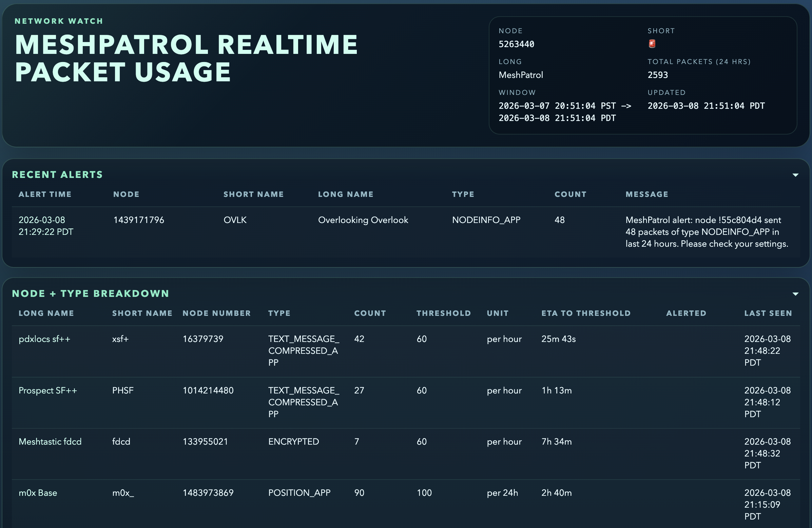
Task: Click the long name Prospect SF++
Action: [48, 390]
